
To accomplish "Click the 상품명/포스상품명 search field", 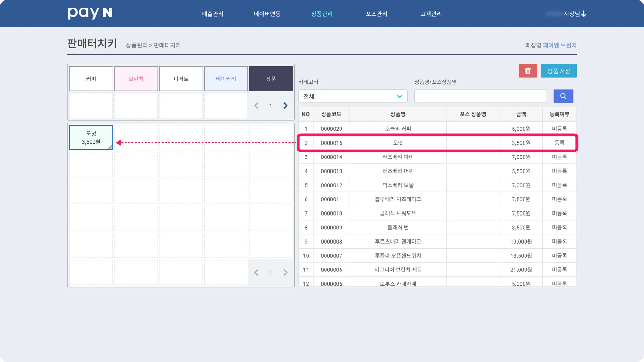I will (480, 96).
